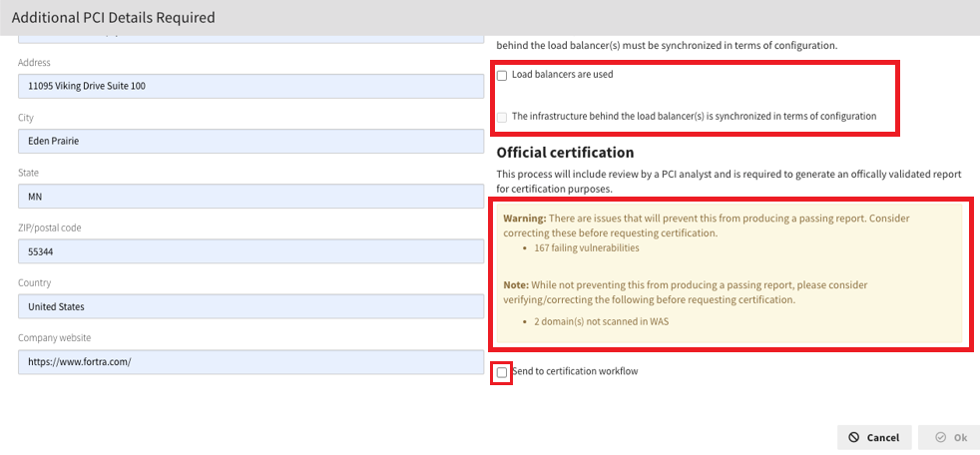The width and height of the screenshot is (980, 455).
Task: Toggle infrastructure synchronized configuration checkbox
Action: [502, 117]
